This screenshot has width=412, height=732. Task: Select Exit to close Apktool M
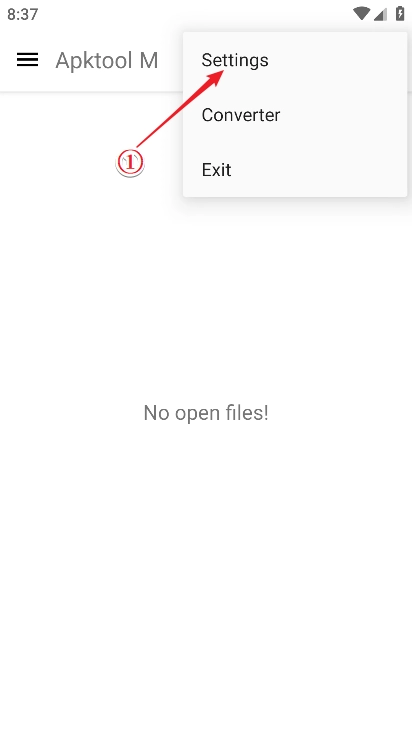pyautogui.click(x=295, y=169)
